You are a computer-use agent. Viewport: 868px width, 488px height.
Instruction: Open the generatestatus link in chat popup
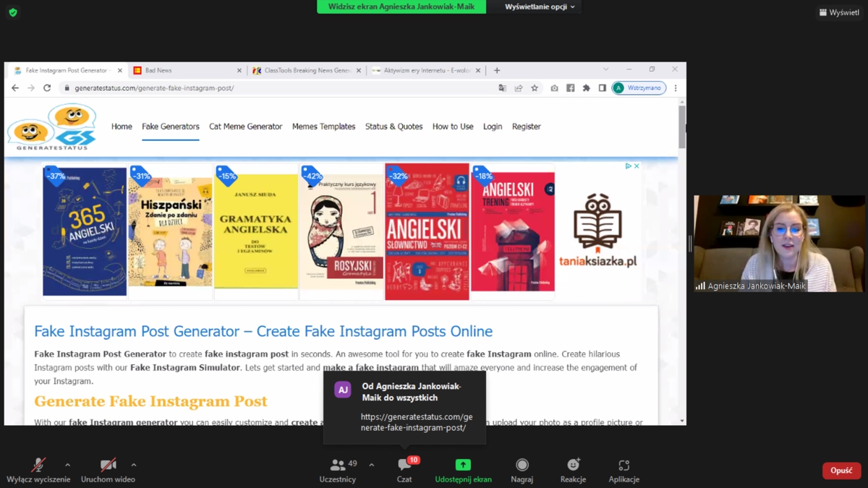[417, 422]
